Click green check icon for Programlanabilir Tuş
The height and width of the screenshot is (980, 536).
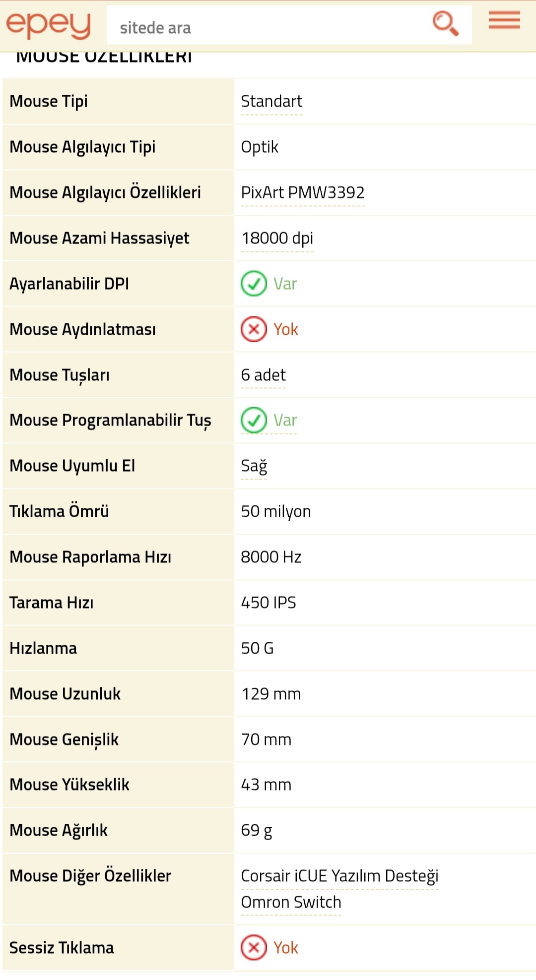(x=254, y=420)
